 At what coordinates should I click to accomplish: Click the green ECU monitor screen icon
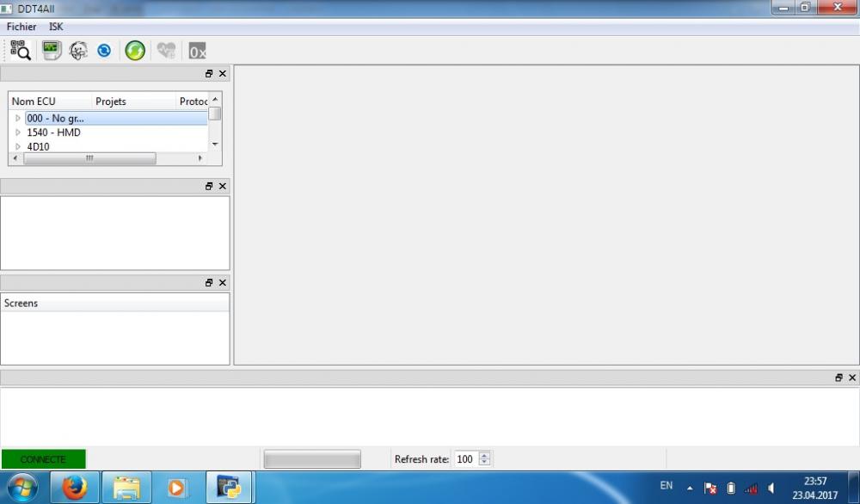52,51
